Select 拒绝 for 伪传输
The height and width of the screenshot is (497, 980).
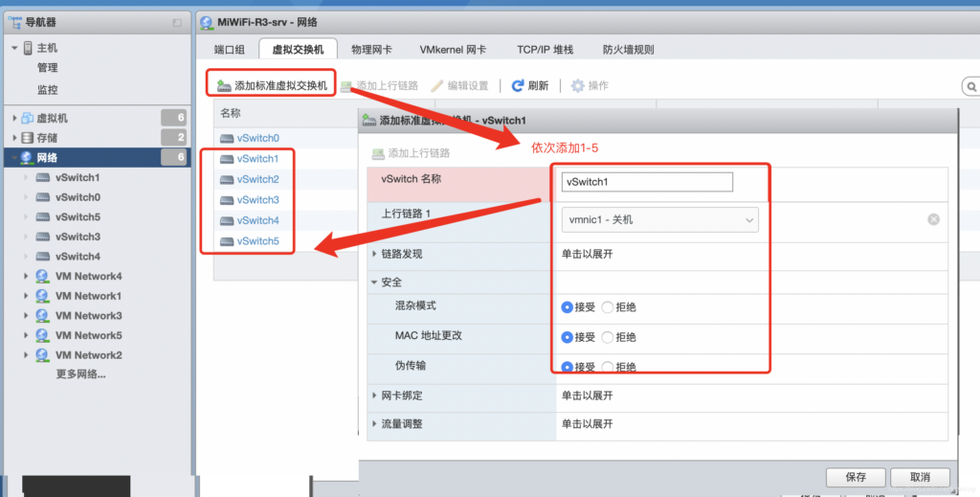pyautogui.click(x=608, y=367)
